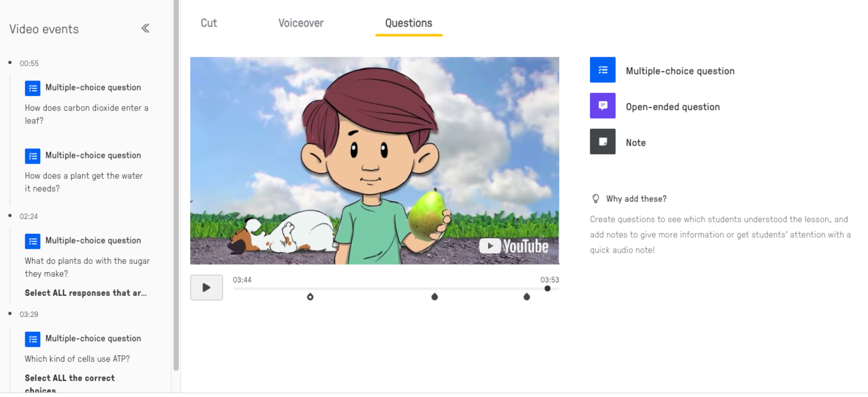Screen dimensions: 868x397
Task: Click the dark Note icon
Action: click(x=602, y=142)
